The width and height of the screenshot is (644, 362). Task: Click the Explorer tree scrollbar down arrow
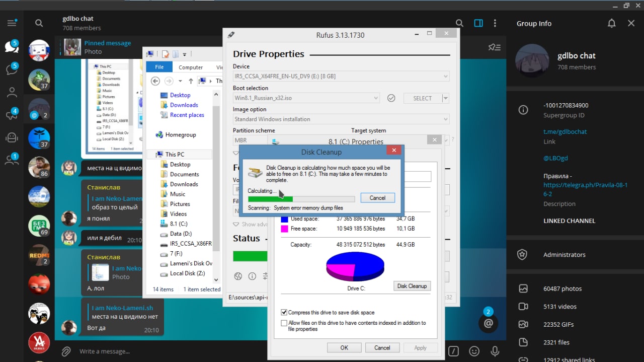[216, 279]
